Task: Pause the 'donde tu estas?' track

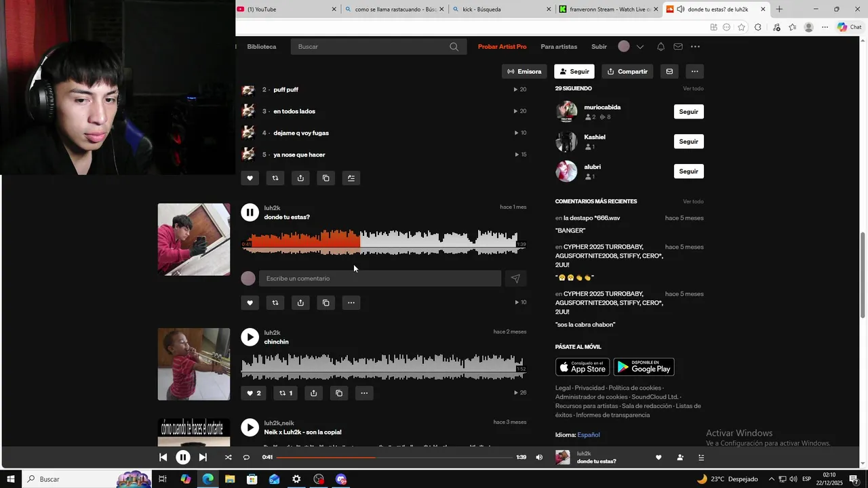Action: pyautogui.click(x=250, y=212)
